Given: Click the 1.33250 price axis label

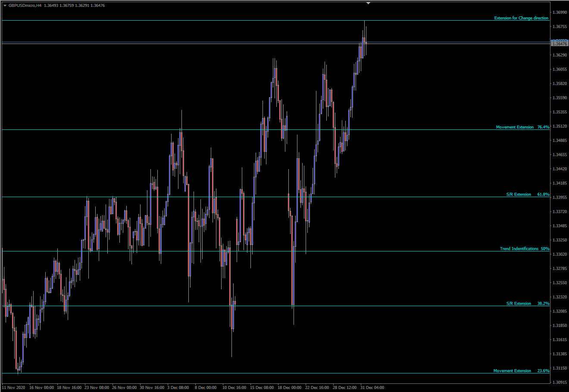Looking at the screenshot, I should [559, 240].
